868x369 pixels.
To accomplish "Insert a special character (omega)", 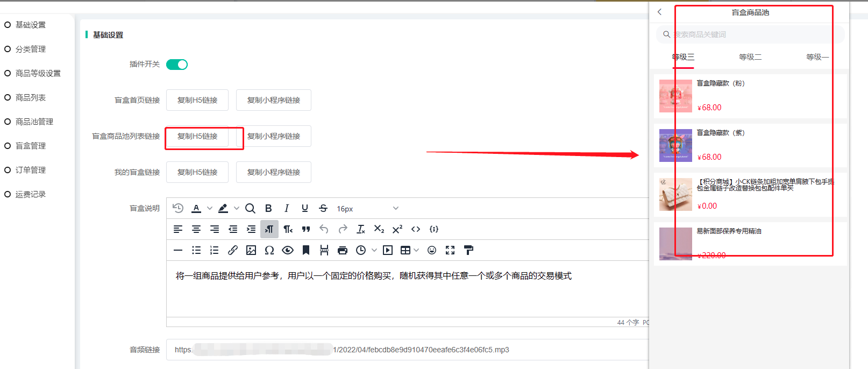I will (x=269, y=250).
